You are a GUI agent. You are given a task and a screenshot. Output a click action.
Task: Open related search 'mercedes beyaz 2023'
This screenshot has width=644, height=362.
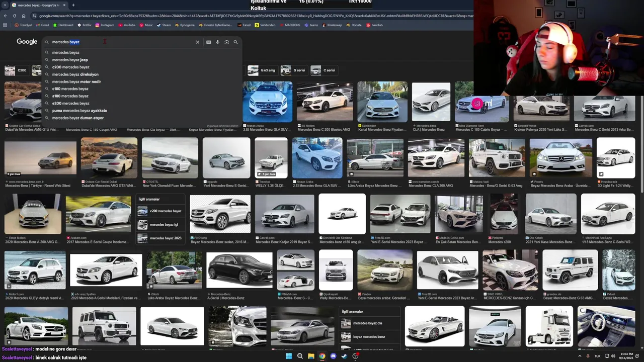(160, 238)
